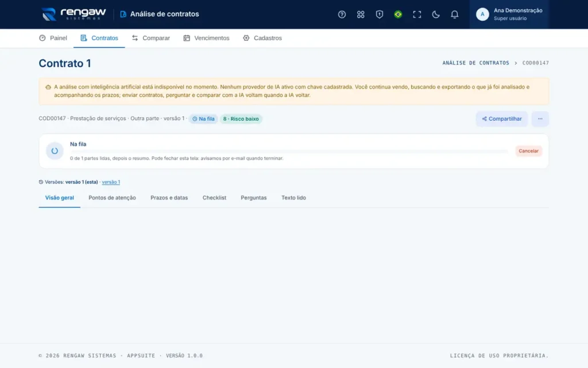Toggle fullscreen mode icon
The image size is (588, 368).
point(417,14)
